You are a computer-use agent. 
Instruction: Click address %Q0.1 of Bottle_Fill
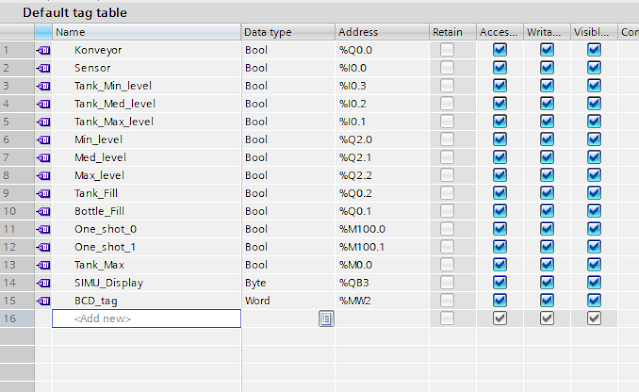(x=382, y=211)
